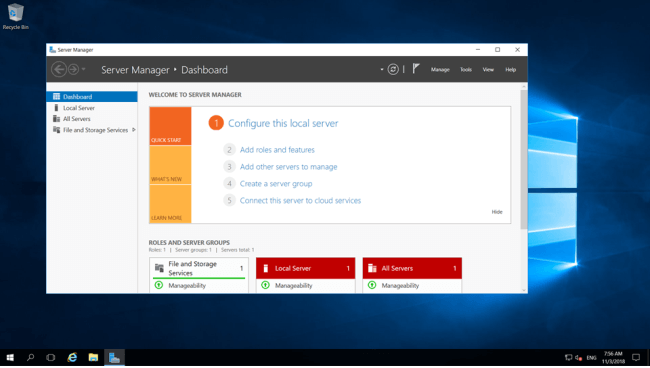Open File Explorer from taskbar
The width and height of the screenshot is (650, 368).
(x=93, y=357)
